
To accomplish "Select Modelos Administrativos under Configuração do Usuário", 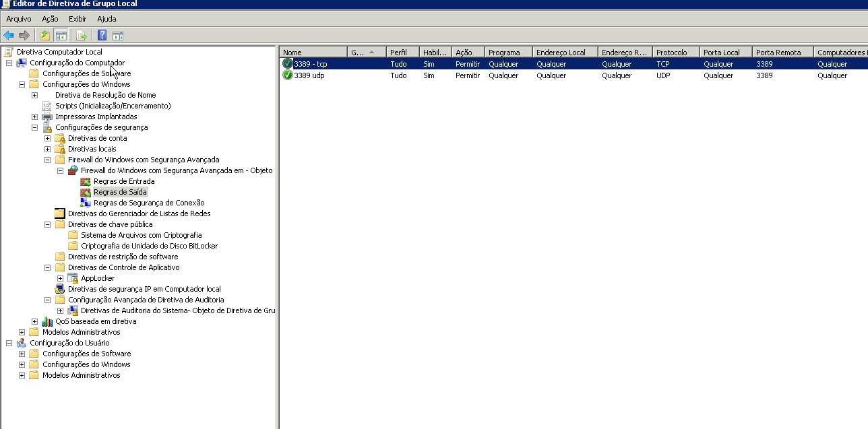I will [x=81, y=375].
